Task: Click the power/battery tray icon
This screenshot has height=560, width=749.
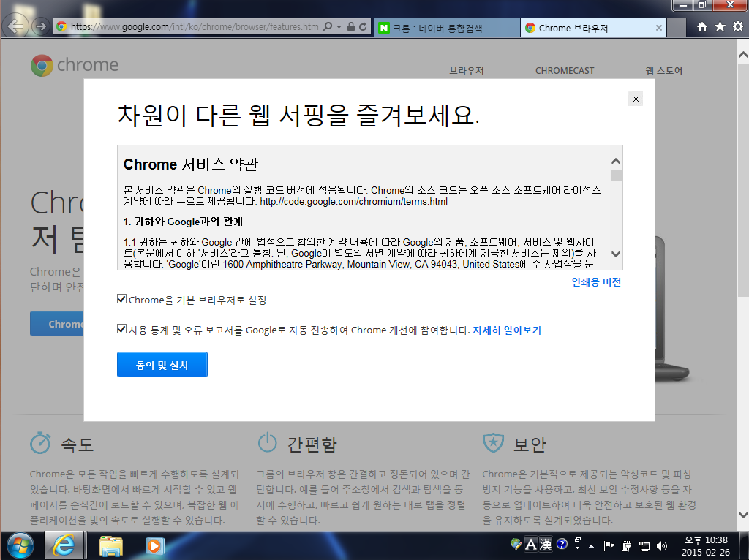Action: point(626,545)
